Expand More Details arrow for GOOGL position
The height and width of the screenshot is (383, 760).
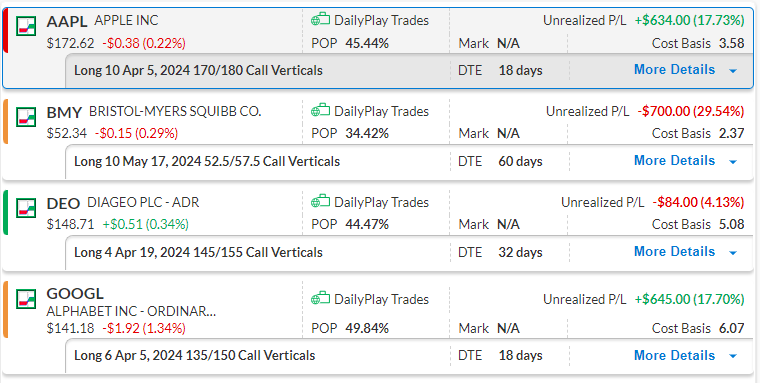click(x=733, y=356)
